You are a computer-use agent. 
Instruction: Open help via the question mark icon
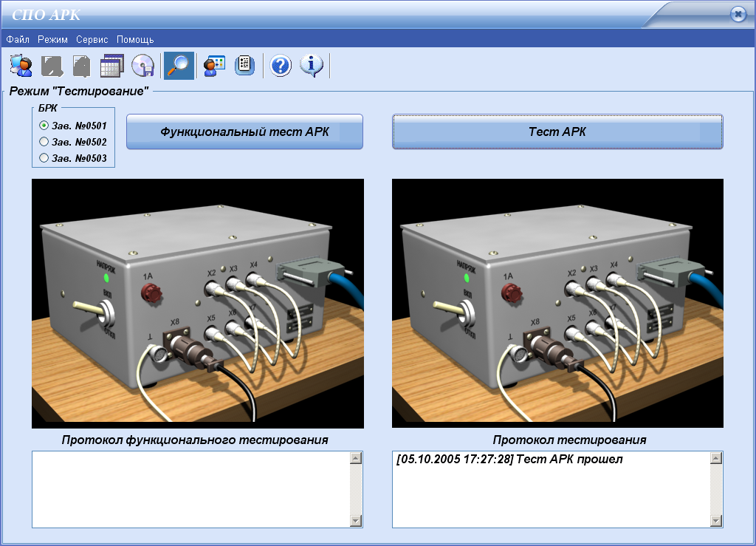tap(281, 66)
